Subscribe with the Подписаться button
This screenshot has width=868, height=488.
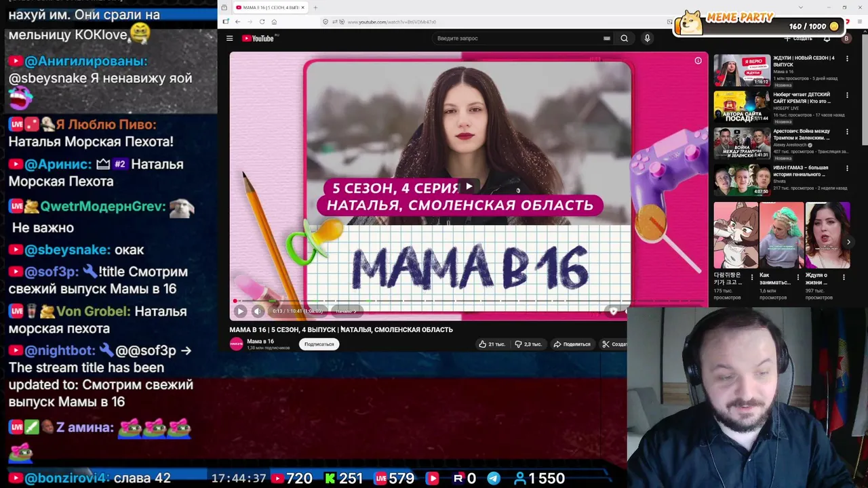click(319, 344)
